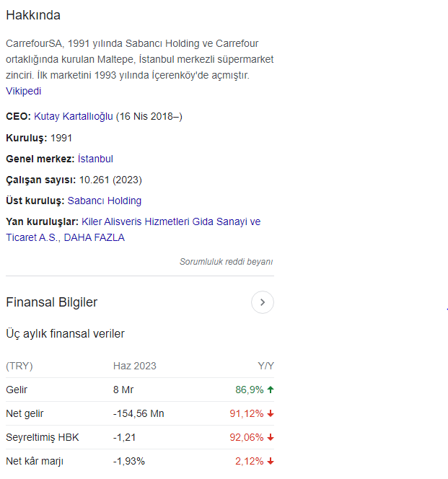This screenshot has width=448, height=479.
Task: Follow the İstanbul headquarters link
Action: (95, 159)
